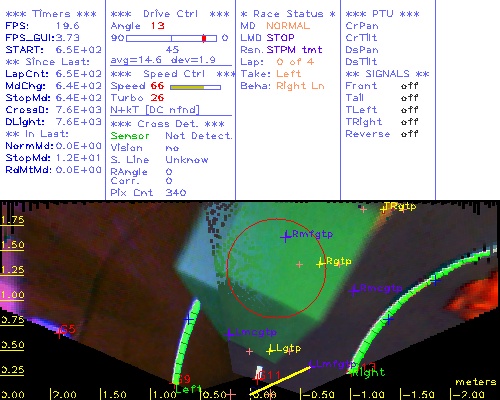Click the red circle in the map view

click(276, 269)
